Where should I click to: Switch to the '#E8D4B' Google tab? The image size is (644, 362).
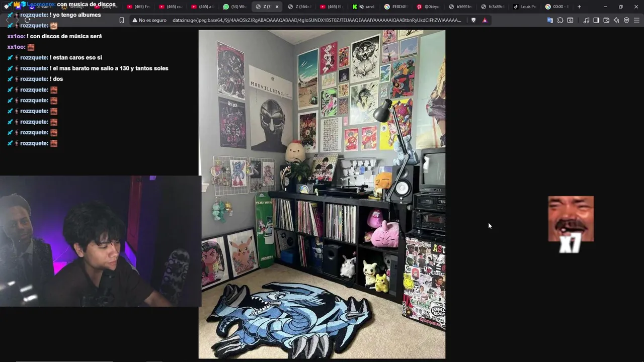(395, 7)
